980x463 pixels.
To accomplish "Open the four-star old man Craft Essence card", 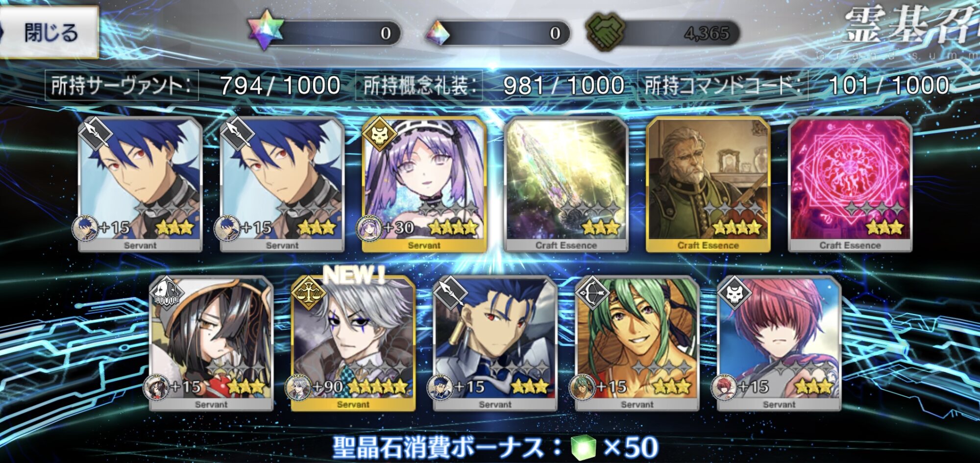I will click(x=708, y=185).
